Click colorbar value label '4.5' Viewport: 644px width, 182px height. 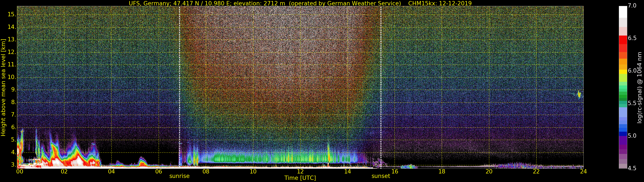632,168
